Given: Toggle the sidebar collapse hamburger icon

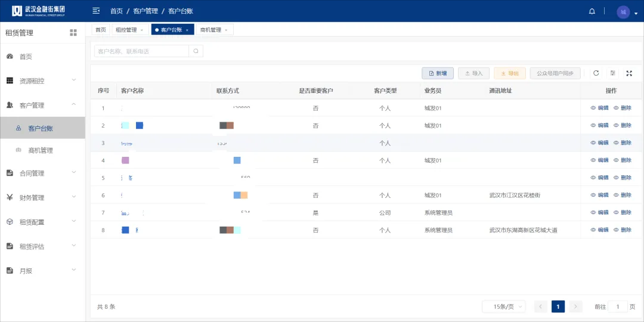Looking at the screenshot, I should pyautogui.click(x=96, y=11).
